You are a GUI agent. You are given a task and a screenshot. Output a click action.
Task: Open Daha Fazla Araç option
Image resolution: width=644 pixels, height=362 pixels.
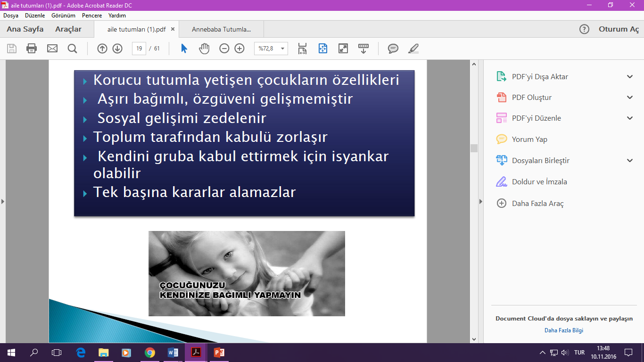pyautogui.click(x=530, y=204)
